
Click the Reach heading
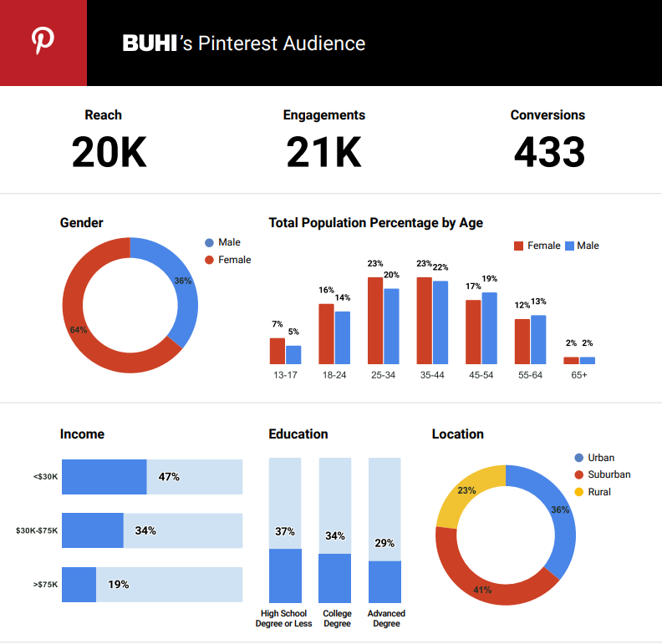(x=103, y=114)
